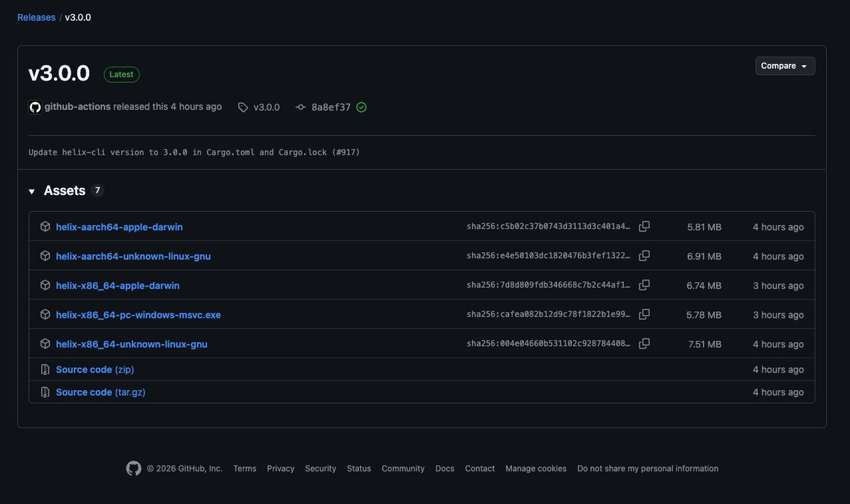Click the v3.0.0 release title heading
The height and width of the screenshot is (504, 850).
tap(59, 73)
